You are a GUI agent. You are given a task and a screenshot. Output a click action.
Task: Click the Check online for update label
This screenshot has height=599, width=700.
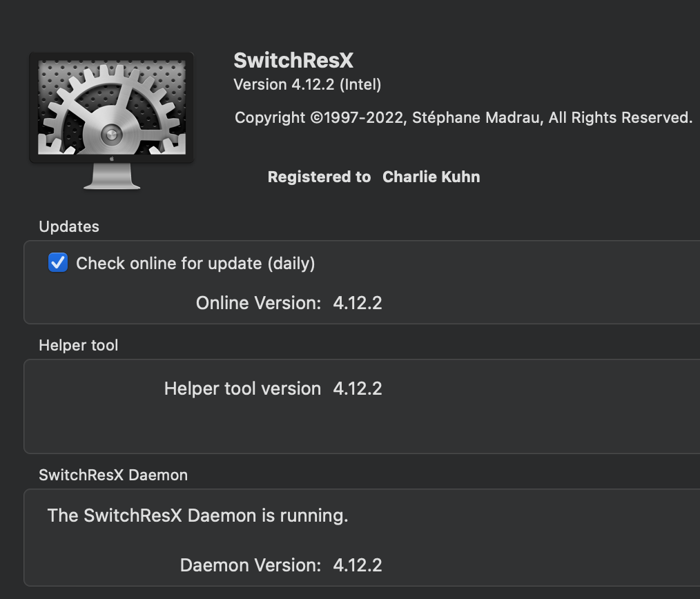[195, 264]
